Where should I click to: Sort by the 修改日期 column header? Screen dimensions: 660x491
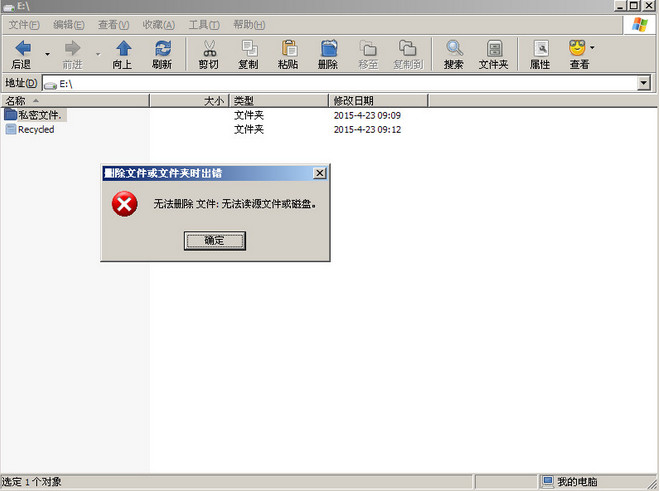point(378,101)
